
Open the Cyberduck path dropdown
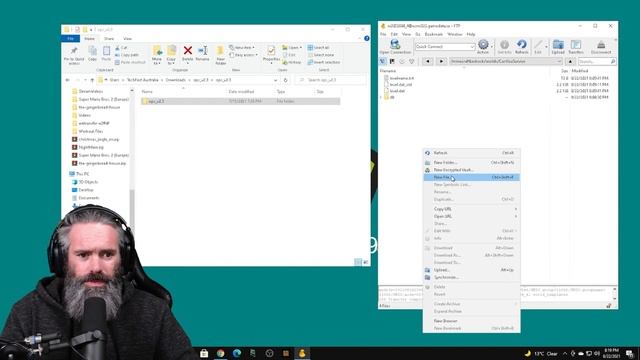(x=559, y=61)
